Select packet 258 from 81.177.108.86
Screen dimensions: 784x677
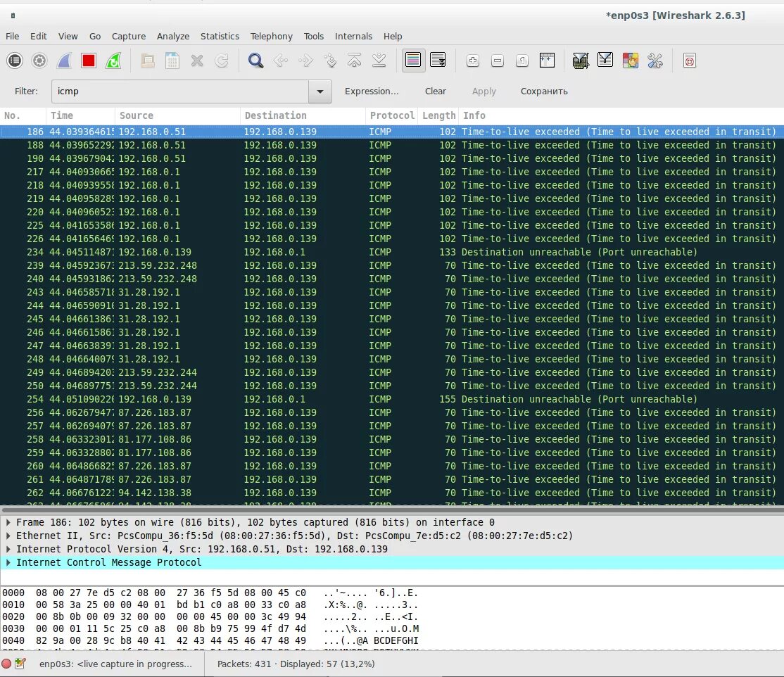tap(392, 439)
